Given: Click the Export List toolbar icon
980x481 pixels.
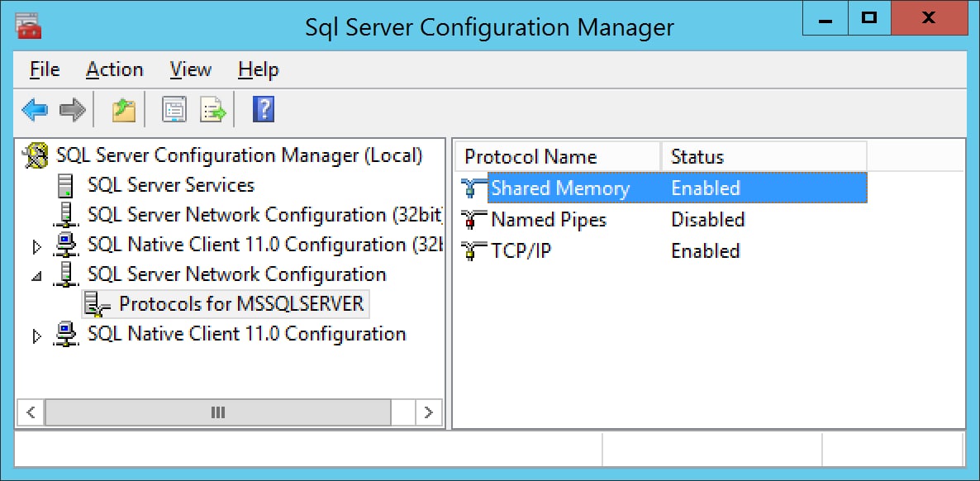Looking at the screenshot, I should coord(213,111).
